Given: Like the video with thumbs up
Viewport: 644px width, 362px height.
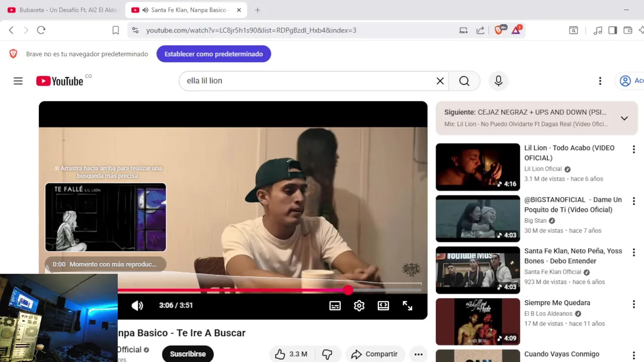Looking at the screenshot, I should 291,354.
